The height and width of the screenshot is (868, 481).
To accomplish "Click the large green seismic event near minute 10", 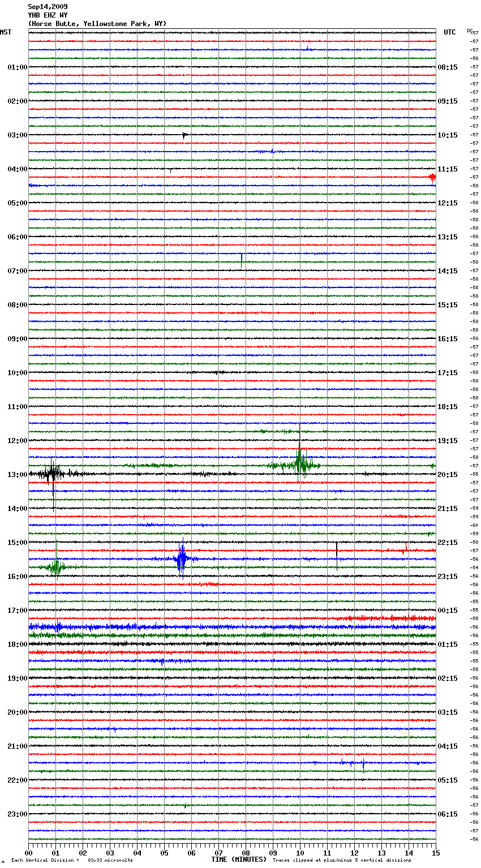I will 299,464.
